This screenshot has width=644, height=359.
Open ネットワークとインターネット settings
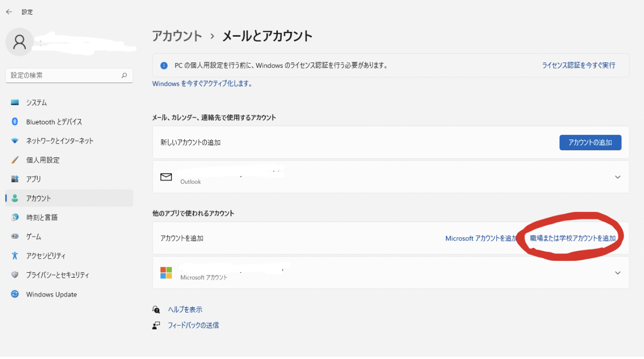click(60, 141)
